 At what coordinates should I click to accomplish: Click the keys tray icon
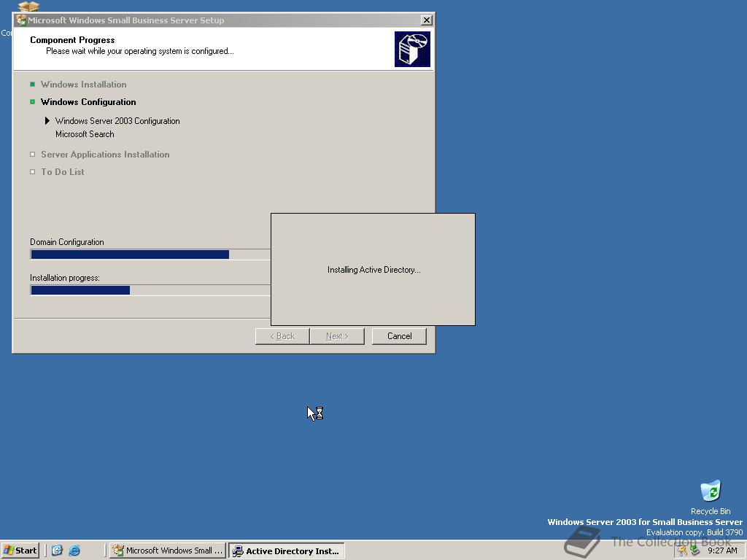click(683, 551)
